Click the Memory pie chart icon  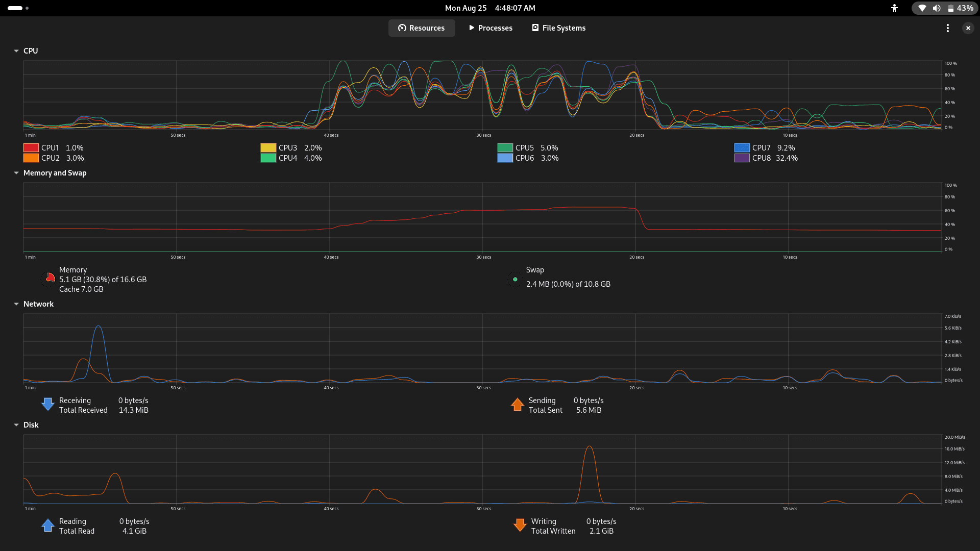(x=49, y=279)
